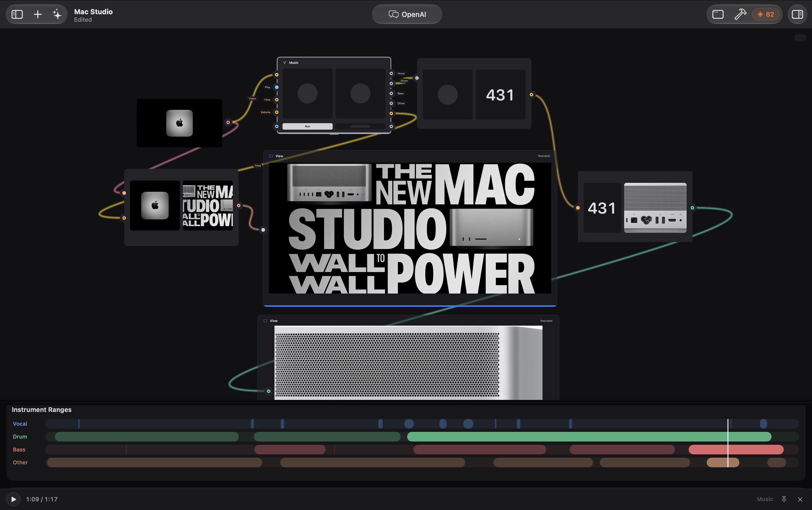This screenshot has width=812, height=510.
Task: Select the right cover tile in Music node
Action: tap(360, 93)
